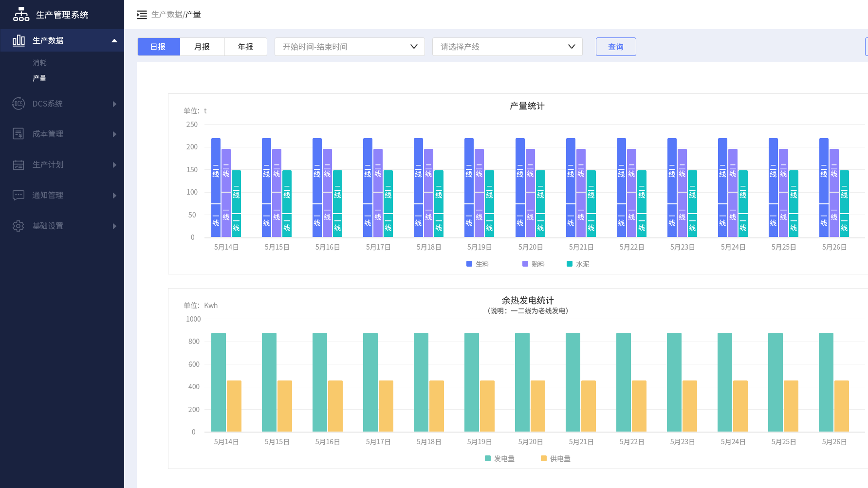The image size is (868, 488).
Task: Click the 5月19日 label in 产量统计 chart
Action: (x=480, y=247)
